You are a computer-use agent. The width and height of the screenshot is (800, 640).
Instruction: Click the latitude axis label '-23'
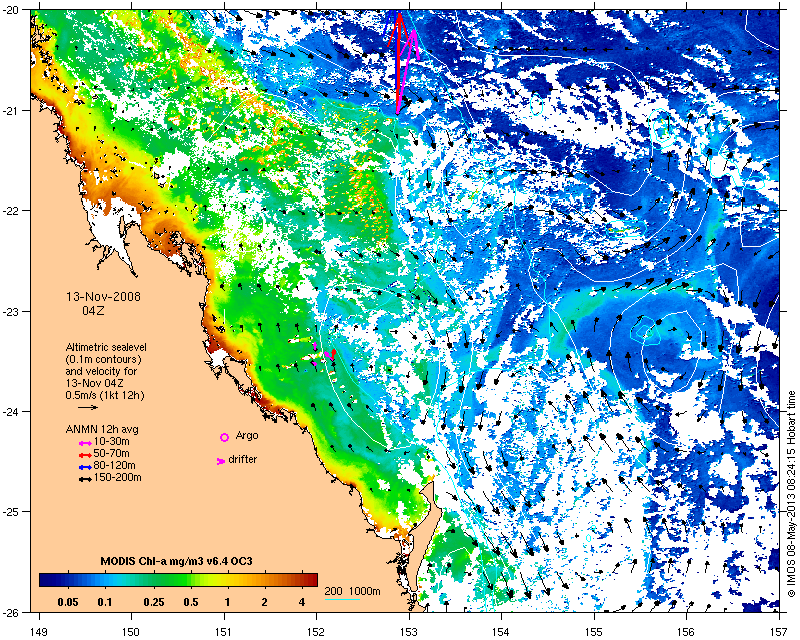point(13,311)
